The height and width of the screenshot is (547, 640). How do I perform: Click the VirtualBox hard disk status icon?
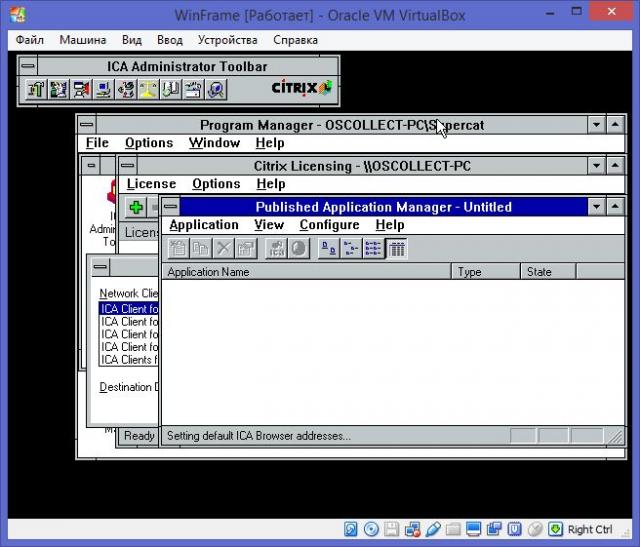coord(351,529)
